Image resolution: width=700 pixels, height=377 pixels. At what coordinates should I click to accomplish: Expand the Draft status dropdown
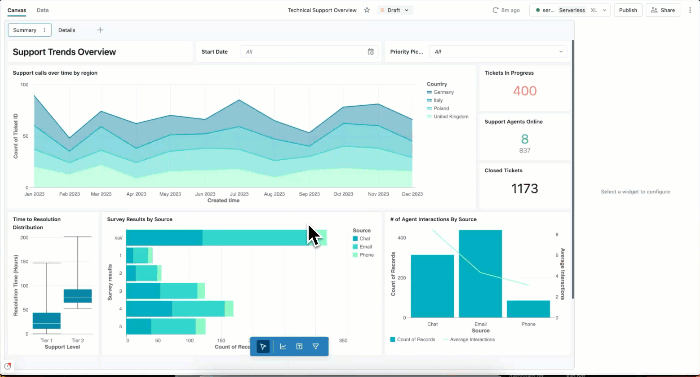point(395,10)
